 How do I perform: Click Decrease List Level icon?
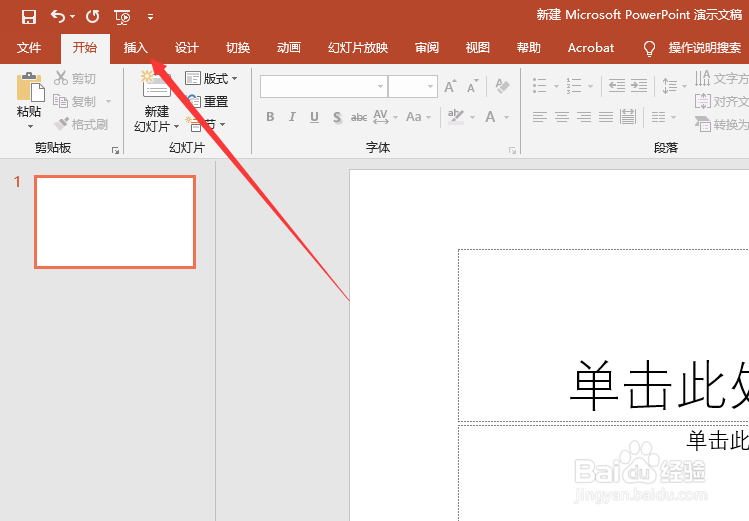tap(617, 86)
